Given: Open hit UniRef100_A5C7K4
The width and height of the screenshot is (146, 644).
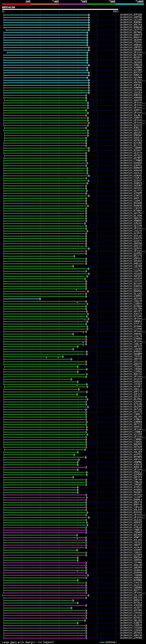Looking at the screenshot, I should 131,25.
